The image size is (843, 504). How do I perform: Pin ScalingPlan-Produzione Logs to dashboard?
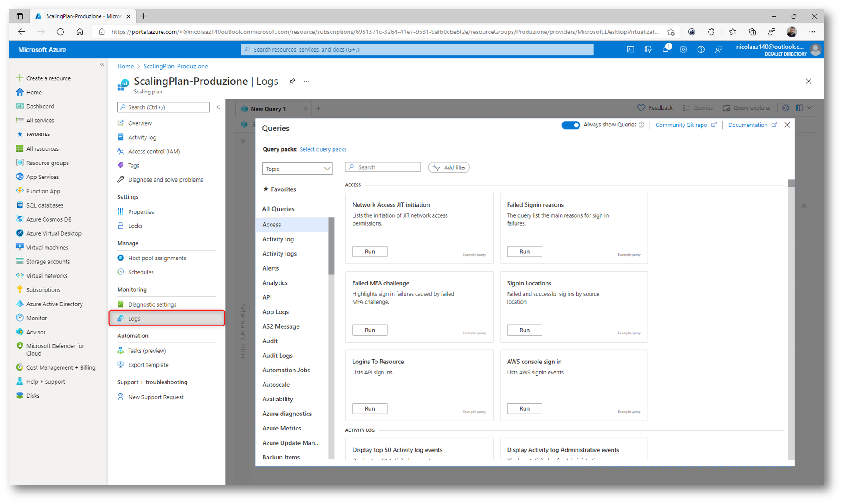point(292,81)
